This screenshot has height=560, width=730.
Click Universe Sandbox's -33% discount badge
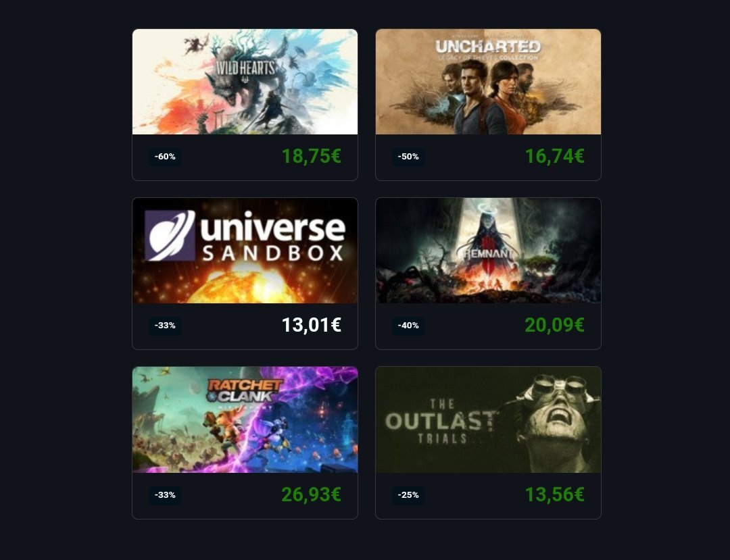[x=165, y=326]
